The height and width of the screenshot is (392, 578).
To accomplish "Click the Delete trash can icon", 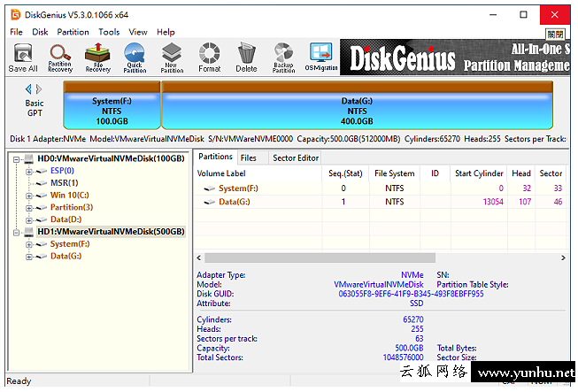I will click(x=246, y=58).
